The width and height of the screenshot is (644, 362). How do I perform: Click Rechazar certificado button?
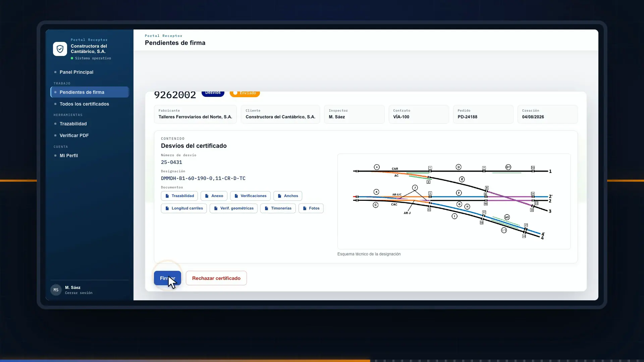click(x=216, y=278)
